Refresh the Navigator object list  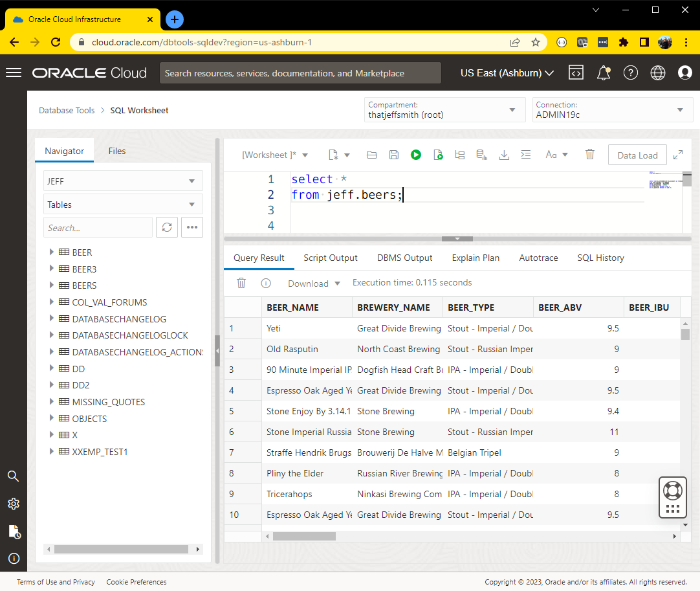(x=167, y=227)
